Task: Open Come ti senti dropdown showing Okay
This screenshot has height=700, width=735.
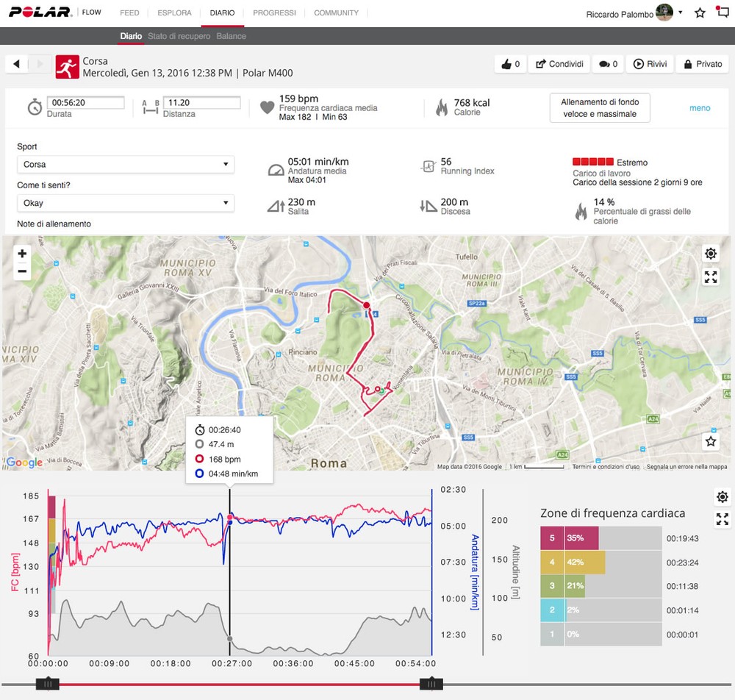Action: click(x=125, y=203)
